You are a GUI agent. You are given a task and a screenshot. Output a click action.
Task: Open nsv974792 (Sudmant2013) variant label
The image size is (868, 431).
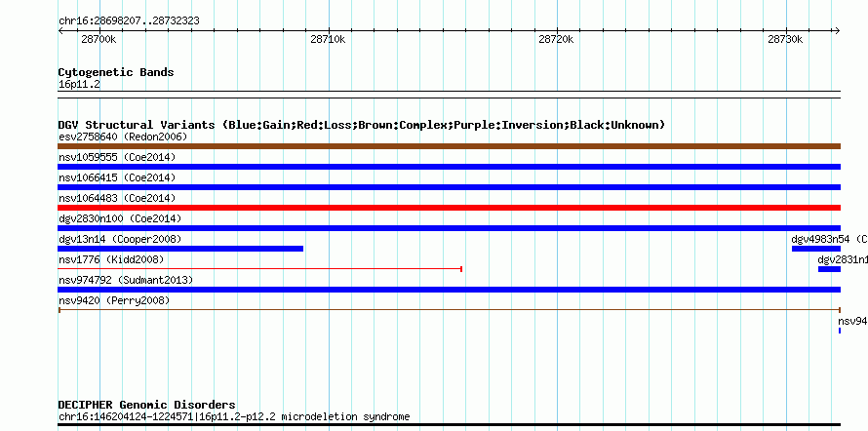126,280
